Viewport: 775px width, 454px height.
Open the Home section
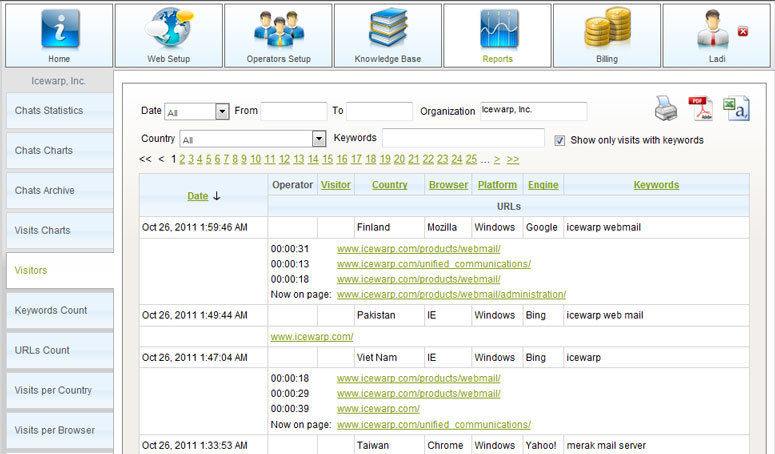tap(59, 36)
